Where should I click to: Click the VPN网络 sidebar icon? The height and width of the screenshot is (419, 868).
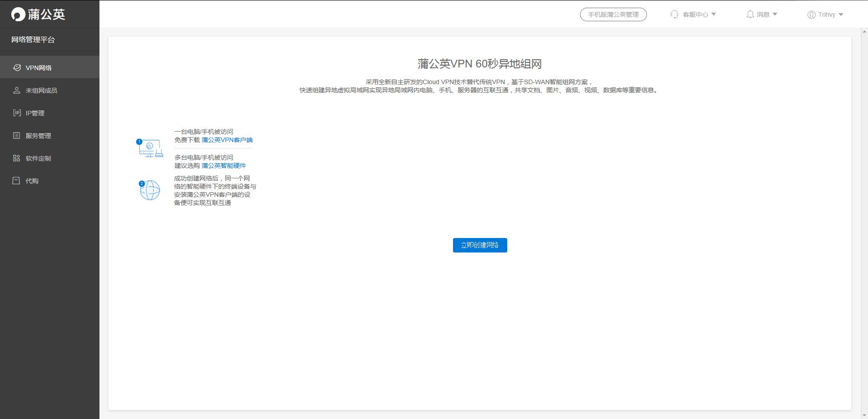17,67
